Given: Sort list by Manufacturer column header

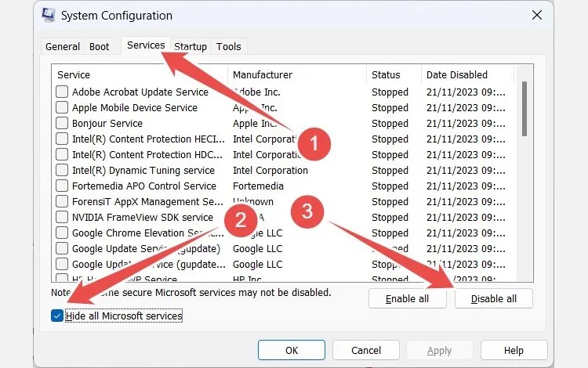Looking at the screenshot, I should 296,75.
